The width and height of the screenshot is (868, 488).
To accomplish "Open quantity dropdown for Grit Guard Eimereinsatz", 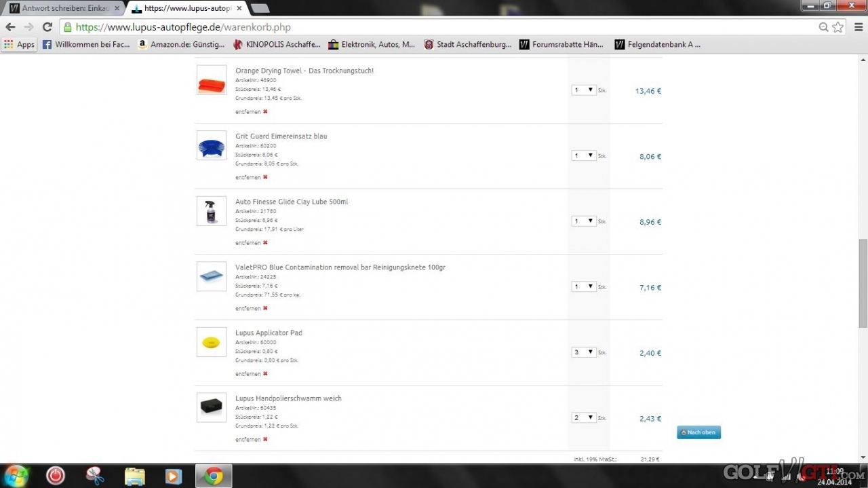I will point(583,155).
